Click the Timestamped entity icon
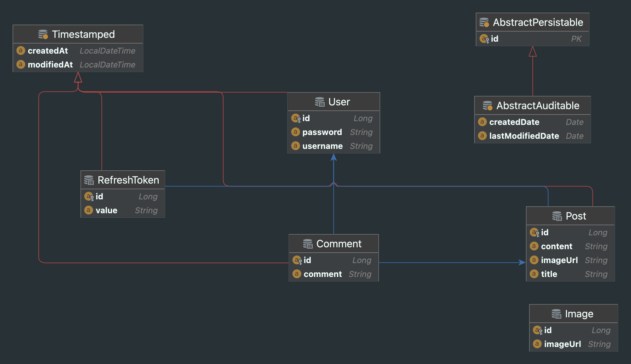This screenshot has width=631, height=364. 43,34
